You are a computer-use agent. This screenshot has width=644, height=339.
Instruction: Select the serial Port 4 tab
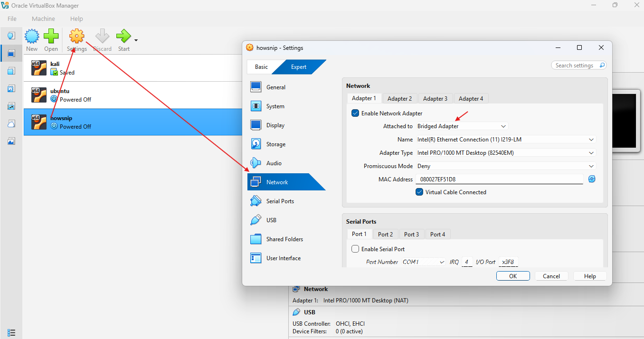[x=437, y=235]
